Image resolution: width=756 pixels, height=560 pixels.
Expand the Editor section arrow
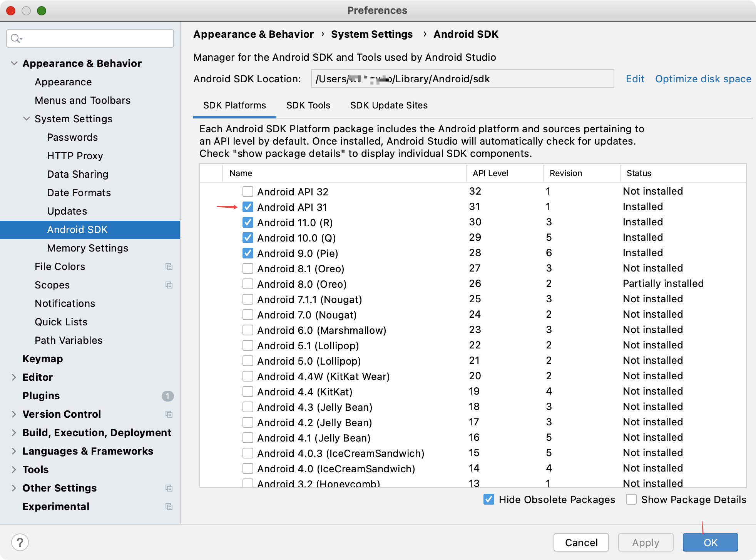(14, 377)
